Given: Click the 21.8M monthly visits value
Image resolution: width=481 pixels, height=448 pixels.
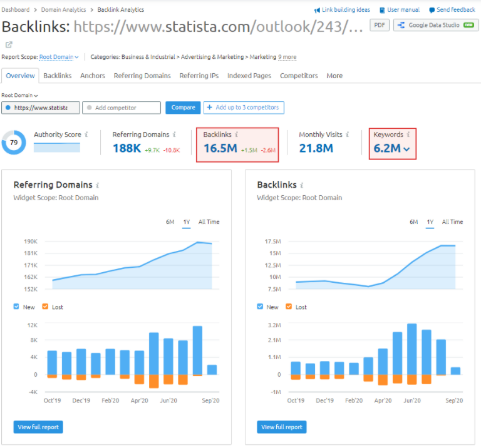Looking at the screenshot, I should 316,148.
